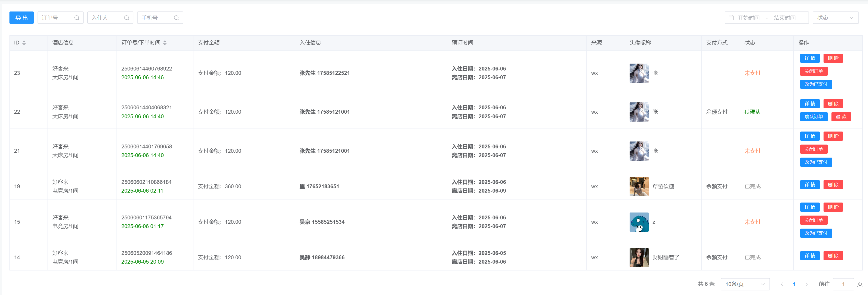Click the calendar icon beside 开始时间
This screenshot has height=295, width=868.
tap(731, 18)
